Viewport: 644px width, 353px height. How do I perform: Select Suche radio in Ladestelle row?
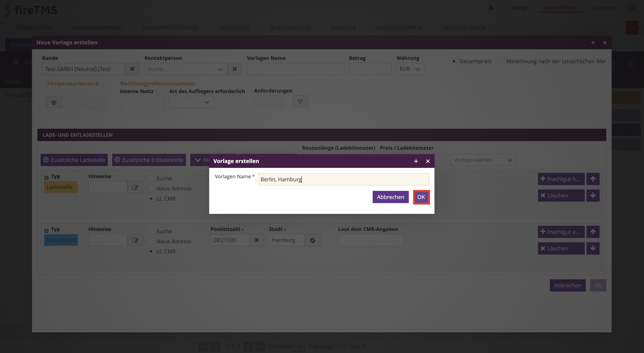point(151,178)
